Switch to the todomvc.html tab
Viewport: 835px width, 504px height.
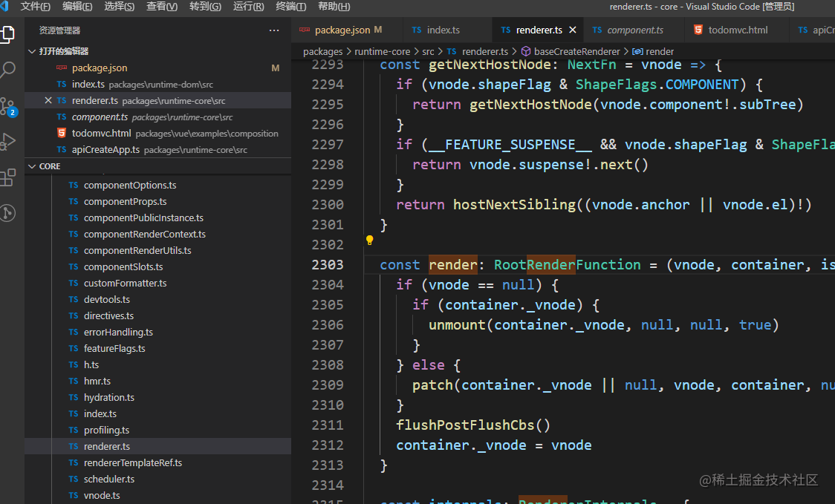coord(738,30)
